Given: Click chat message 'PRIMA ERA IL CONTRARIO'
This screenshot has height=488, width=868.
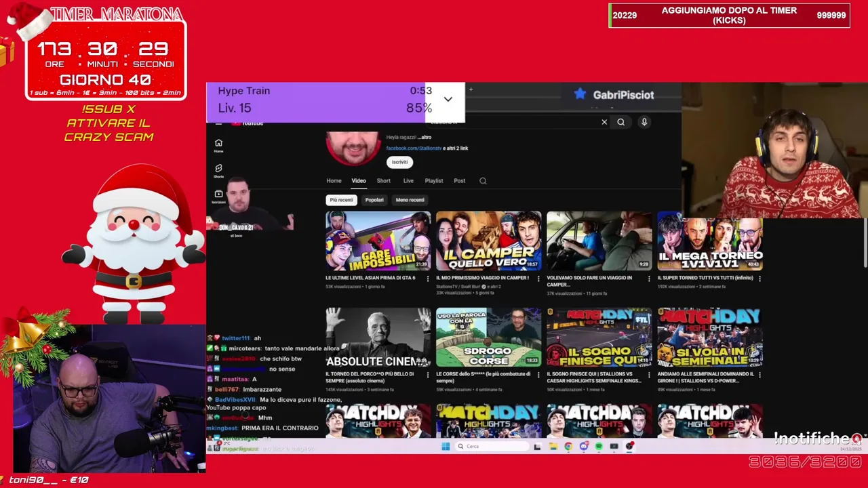Looking at the screenshot, I should pos(280,428).
